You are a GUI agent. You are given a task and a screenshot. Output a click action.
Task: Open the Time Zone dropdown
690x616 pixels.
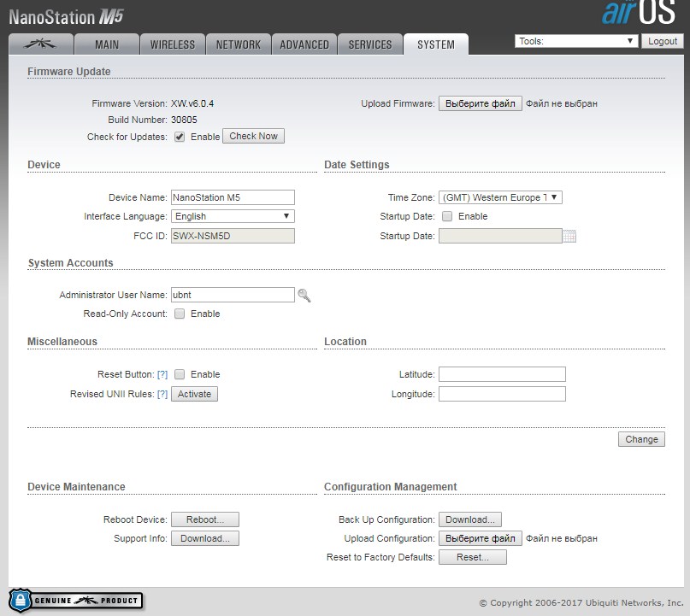(500, 197)
